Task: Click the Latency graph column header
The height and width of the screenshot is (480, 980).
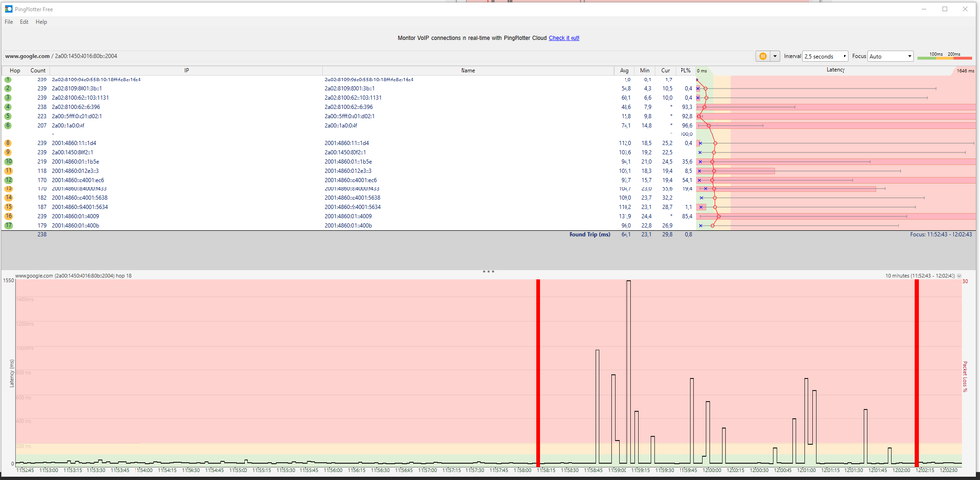Action: 836,70
